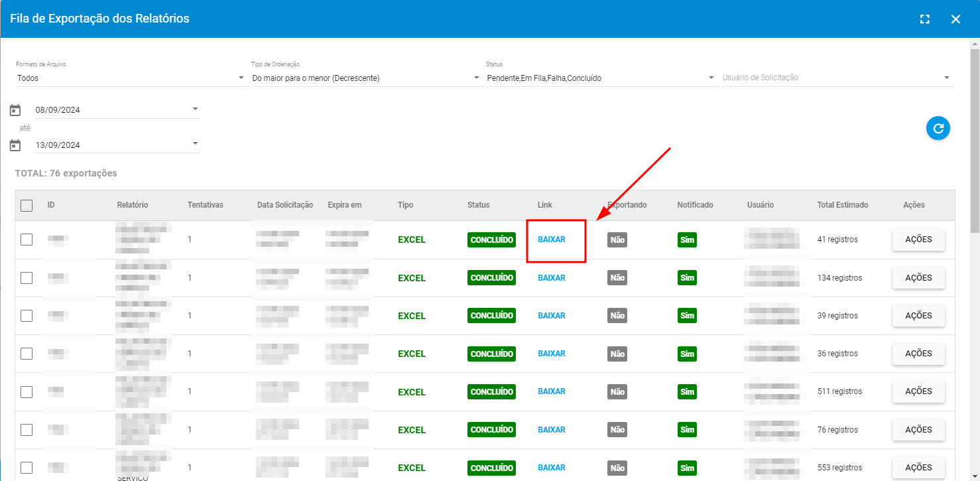Image resolution: width=980 pixels, height=481 pixels.
Task: Check the row with 76 registros
Action: coord(27,430)
